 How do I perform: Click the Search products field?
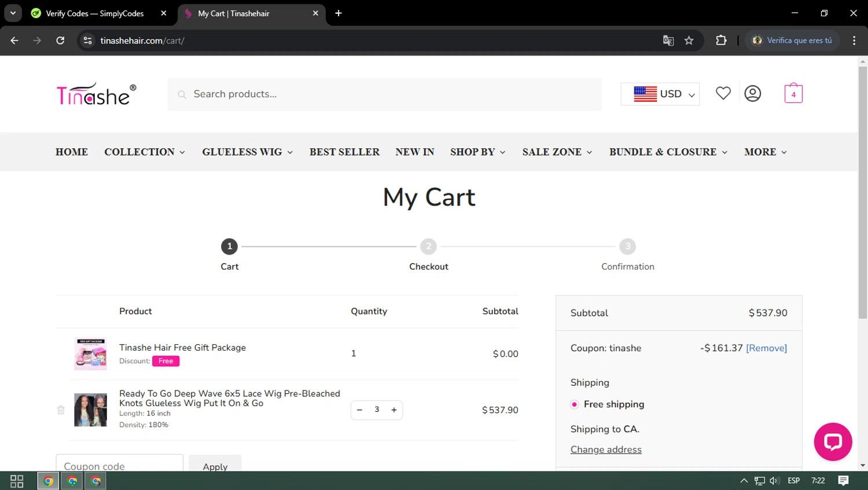click(x=384, y=94)
